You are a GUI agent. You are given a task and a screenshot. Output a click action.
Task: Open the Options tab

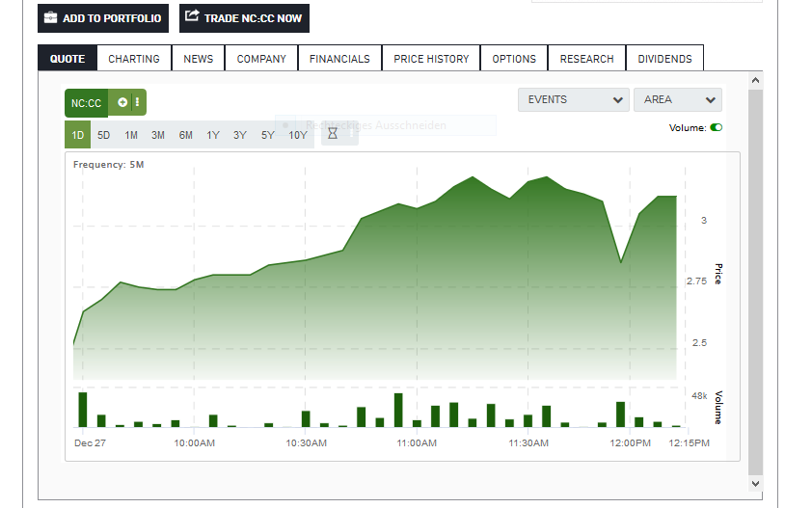coord(514,59)
